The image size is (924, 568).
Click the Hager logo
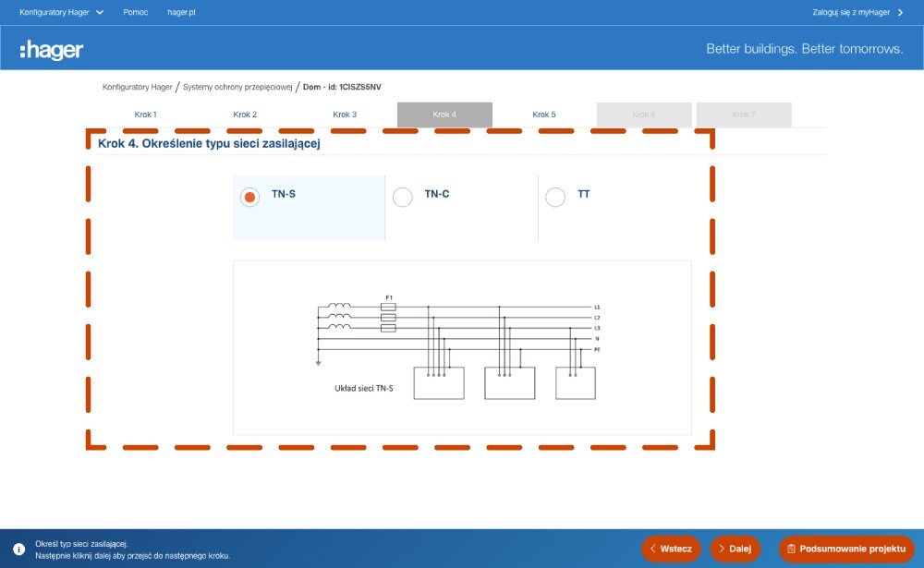52,49
